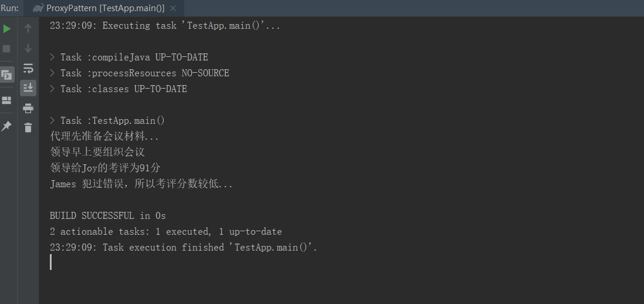
Task: Click the Restore Layout icon
Action: pyautogui.click(x=7, y=100)
